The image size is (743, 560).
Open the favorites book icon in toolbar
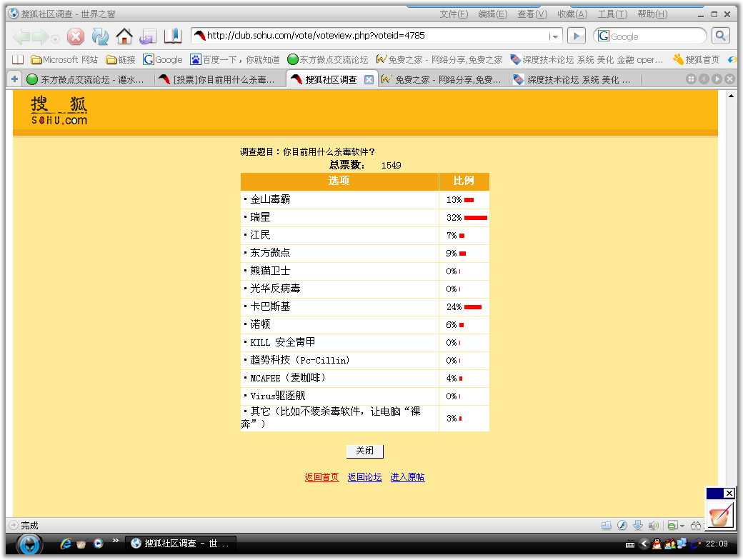(173, 36)
